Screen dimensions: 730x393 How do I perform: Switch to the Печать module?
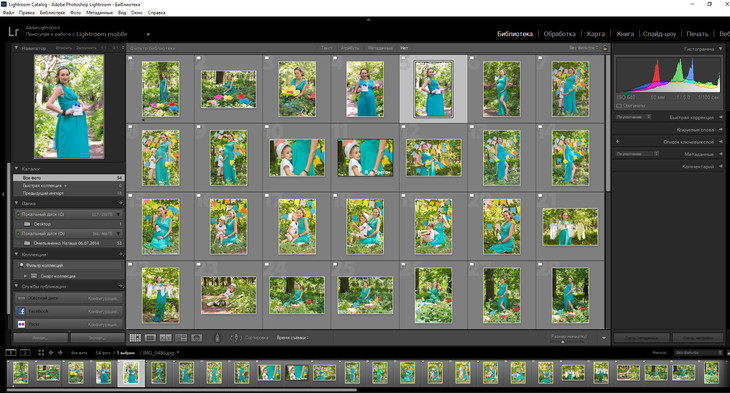point(697,34)
